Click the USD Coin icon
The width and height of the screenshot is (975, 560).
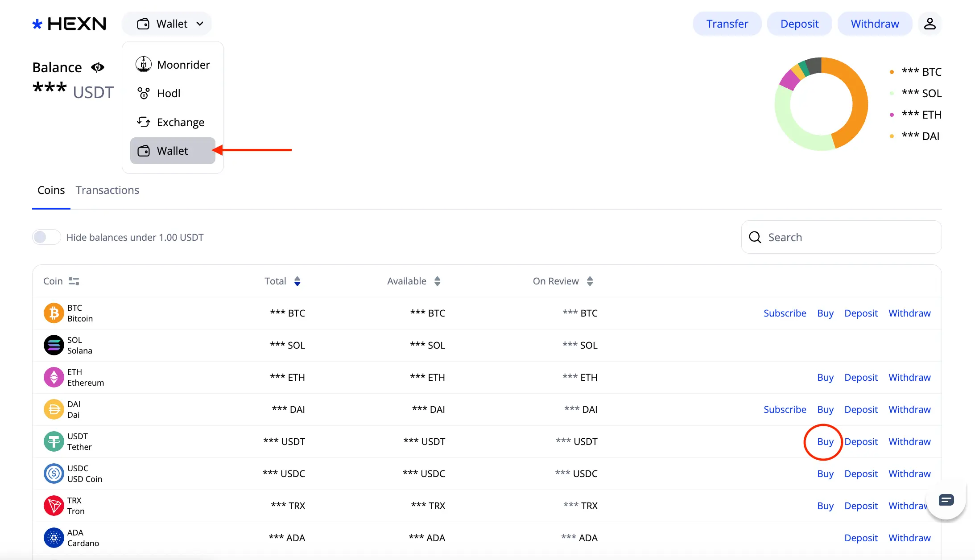click(54, 474)
